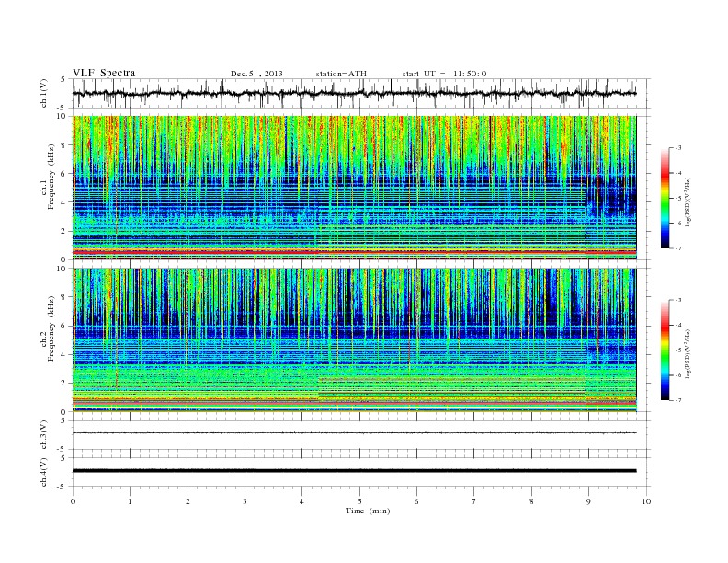
Task: Click the "6" kHz tick on ch.2 frequency axis
Action: point(63,326)
